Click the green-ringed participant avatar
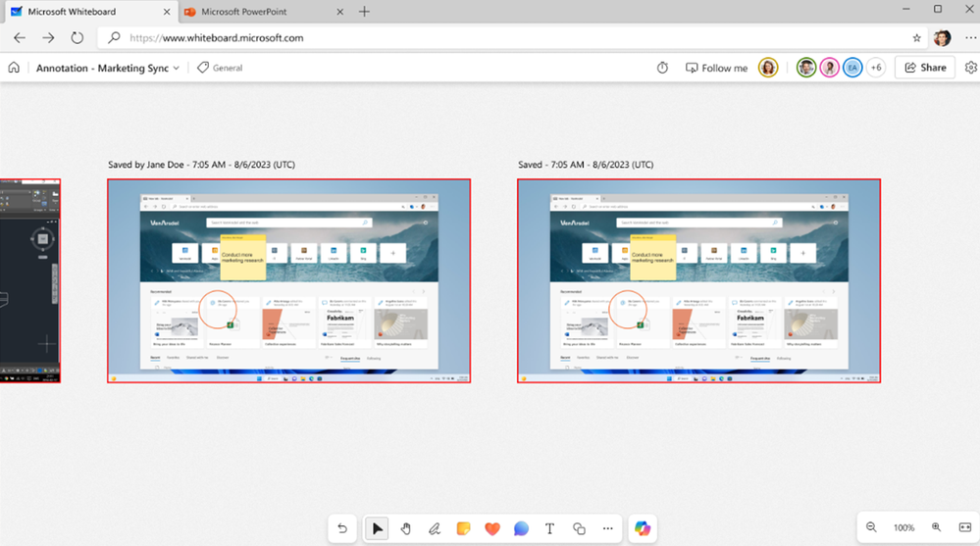This screenshot has height=546, width=980. pos(806,68)
